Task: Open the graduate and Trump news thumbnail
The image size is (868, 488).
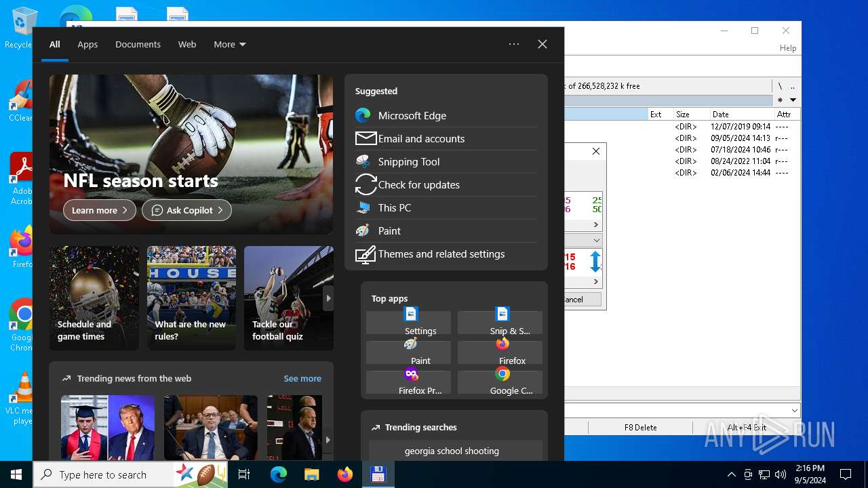Action: (x=108, y=428)
